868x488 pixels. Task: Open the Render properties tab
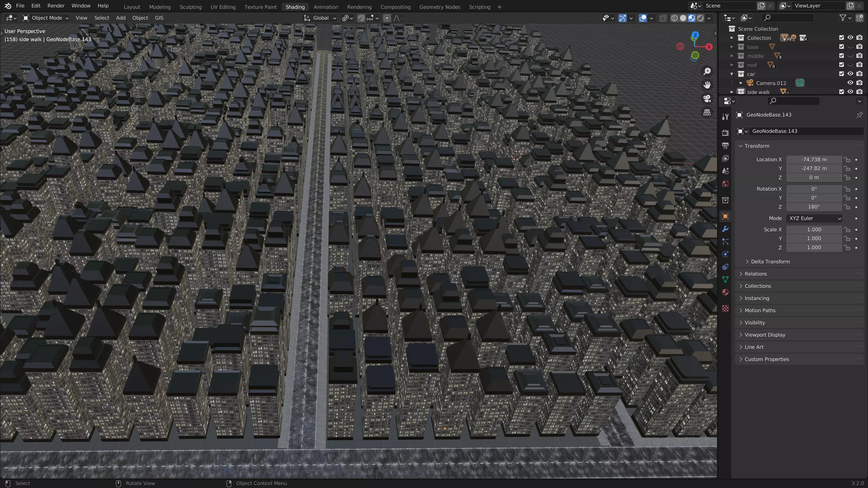pos(725,133)
